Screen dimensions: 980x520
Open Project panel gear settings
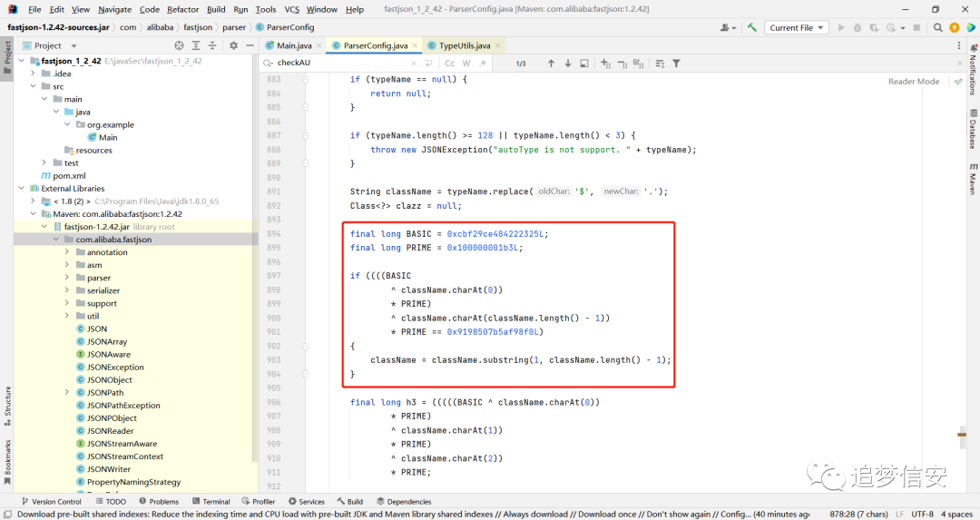click(x=233, y=45)
